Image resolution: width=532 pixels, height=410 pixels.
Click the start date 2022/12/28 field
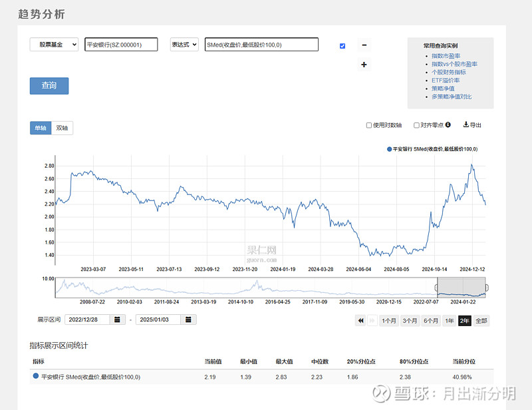[87, 319]
